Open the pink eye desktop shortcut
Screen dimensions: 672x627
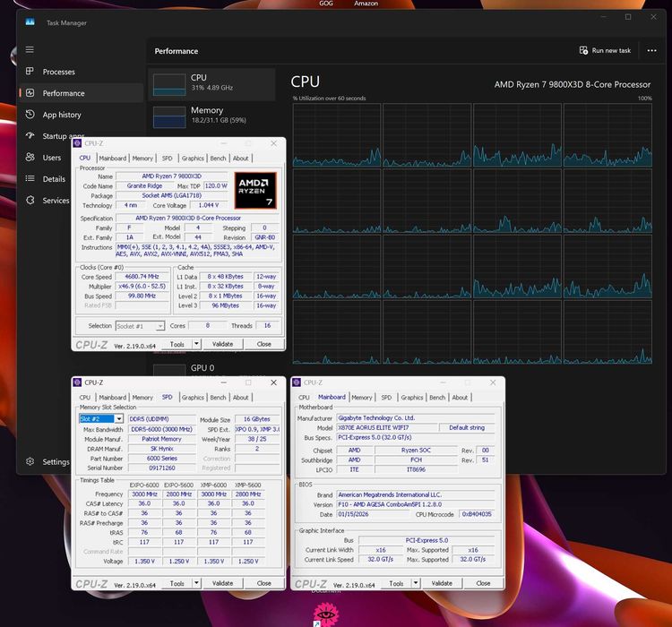[x=326, y=614]
